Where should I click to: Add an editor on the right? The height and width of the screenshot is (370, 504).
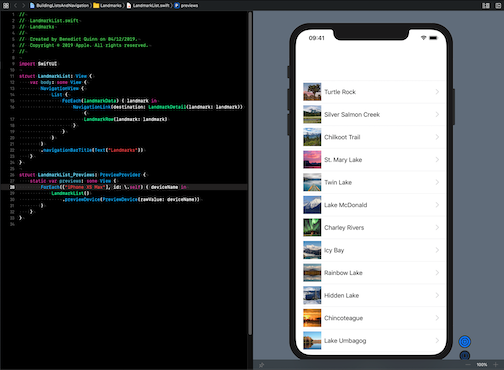tap(498, 6)
